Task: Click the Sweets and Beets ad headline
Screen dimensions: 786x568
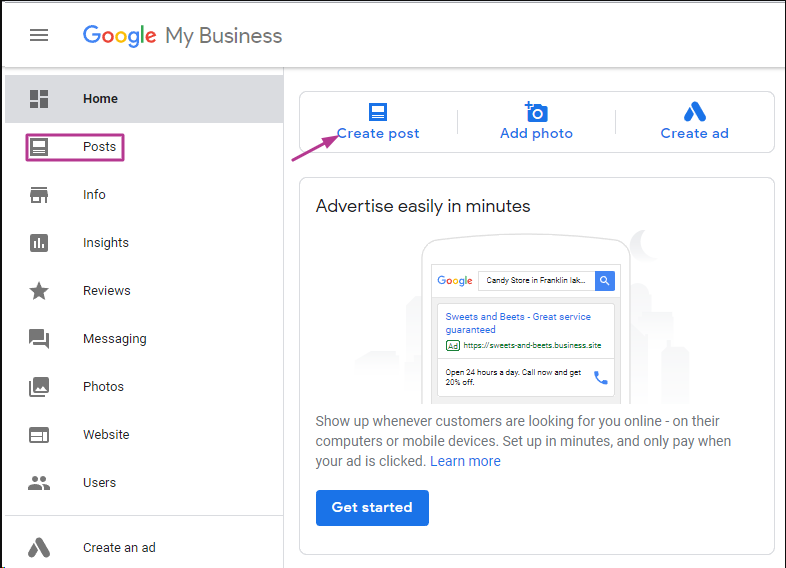Action: pos(518,323)
